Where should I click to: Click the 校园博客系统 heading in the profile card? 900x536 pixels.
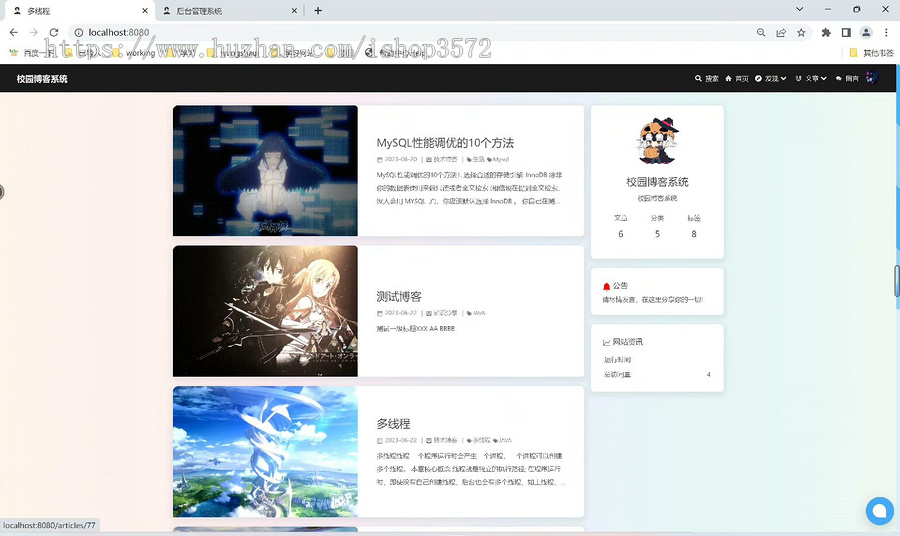point(657,182)
